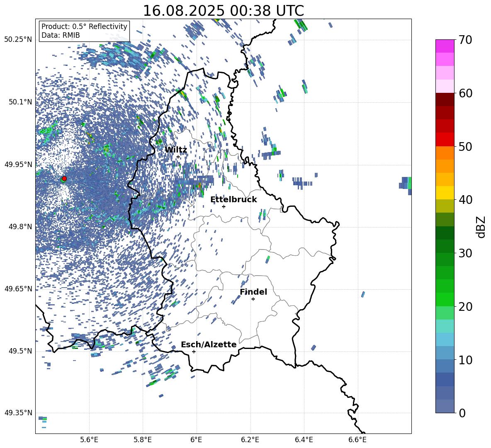
Task: Click the 6°E longitude label
Action: tap(196, 440)
